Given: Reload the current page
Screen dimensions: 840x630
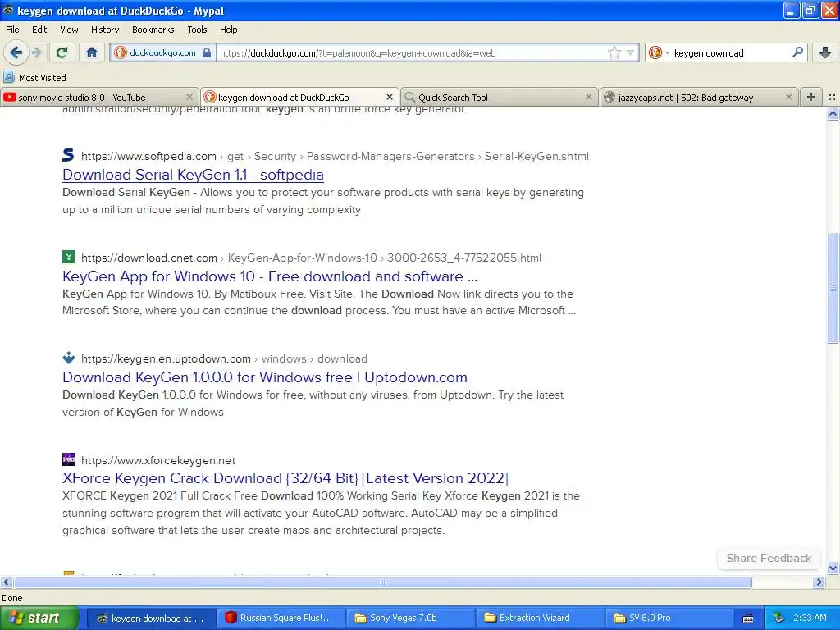Looking at the screenshot, I should click(62, 52).
